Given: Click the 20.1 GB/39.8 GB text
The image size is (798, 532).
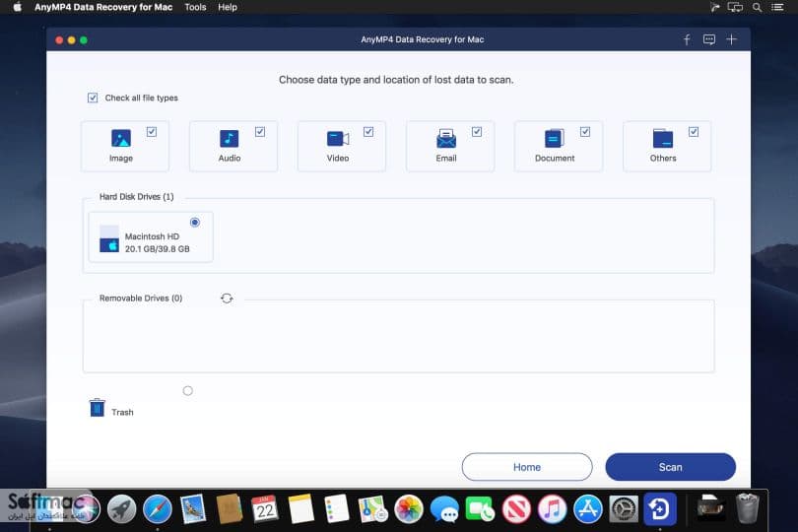Looking at the screenshot, I should pyautogui.click(x=158, y=249).
